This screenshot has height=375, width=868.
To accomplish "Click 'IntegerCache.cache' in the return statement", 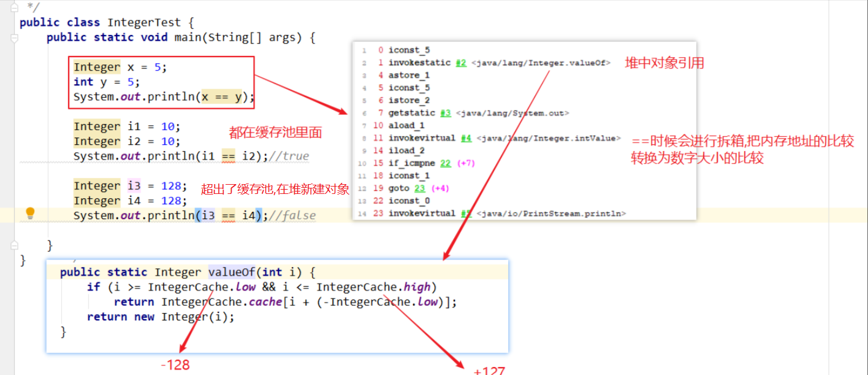I will (221, 302).
